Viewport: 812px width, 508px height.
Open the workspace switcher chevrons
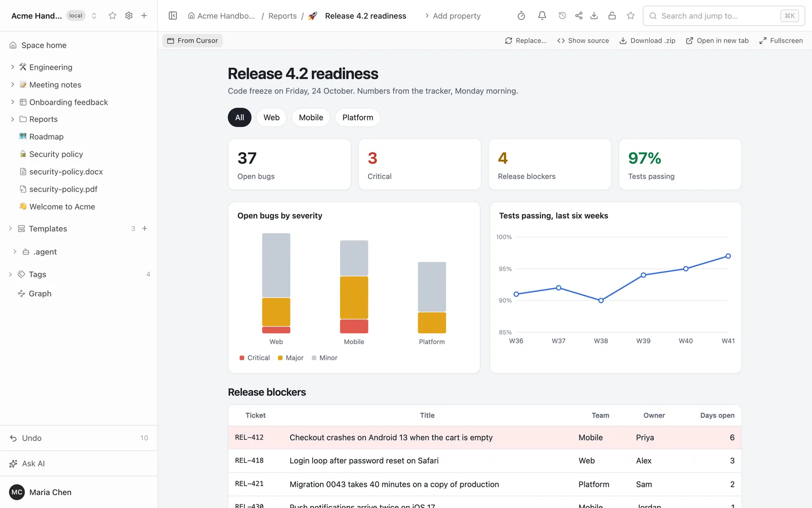[x=94, y=16]
